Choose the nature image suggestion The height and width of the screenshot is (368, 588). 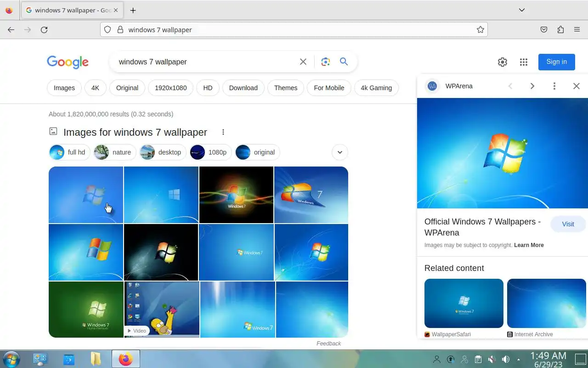[115, 152]
